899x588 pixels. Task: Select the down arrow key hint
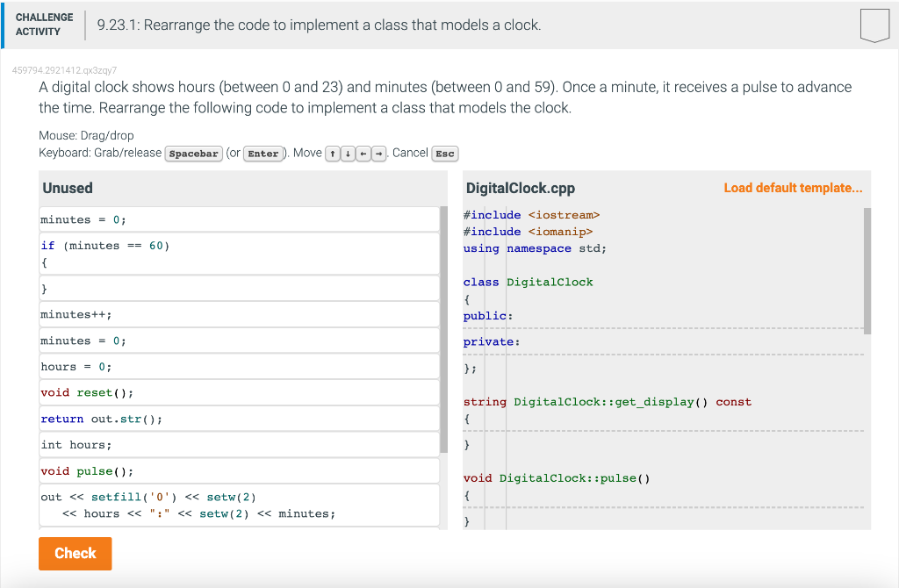tap(348, 154)
